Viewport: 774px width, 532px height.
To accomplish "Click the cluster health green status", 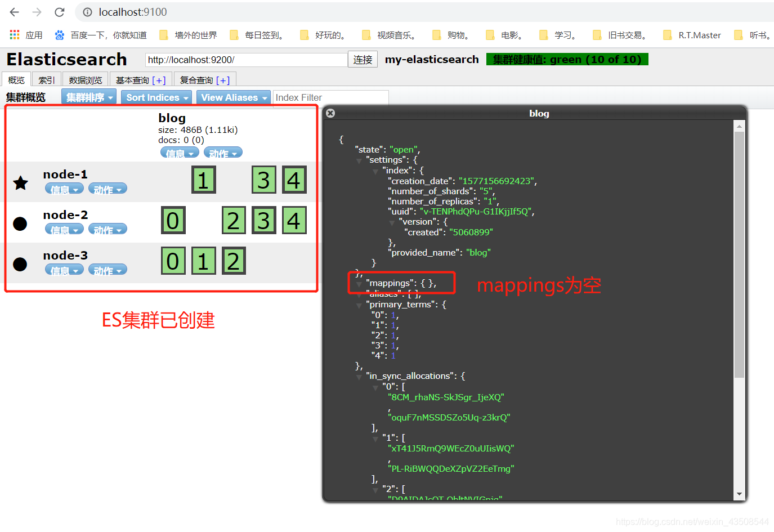I will click(x=567, y=59).
